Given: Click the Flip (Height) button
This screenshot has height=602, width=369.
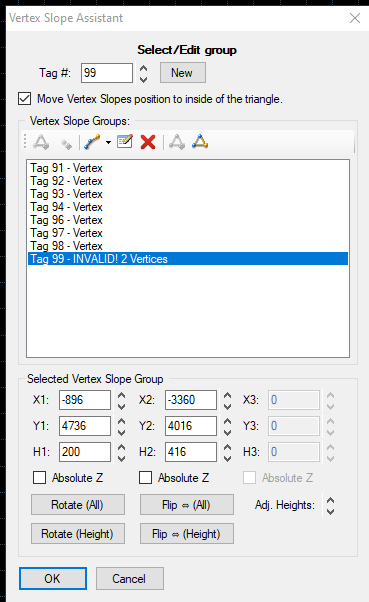Looking at the screenshot, I should coord(187,534).
